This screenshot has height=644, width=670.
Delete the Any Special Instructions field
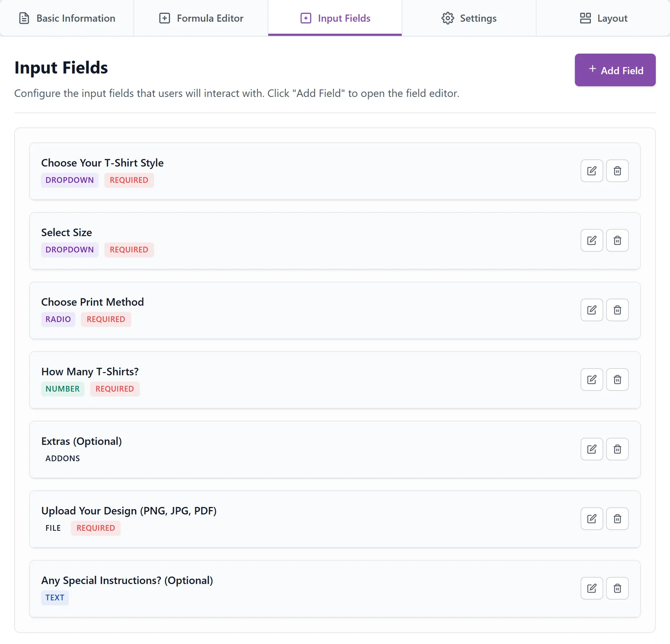[617, 588]
